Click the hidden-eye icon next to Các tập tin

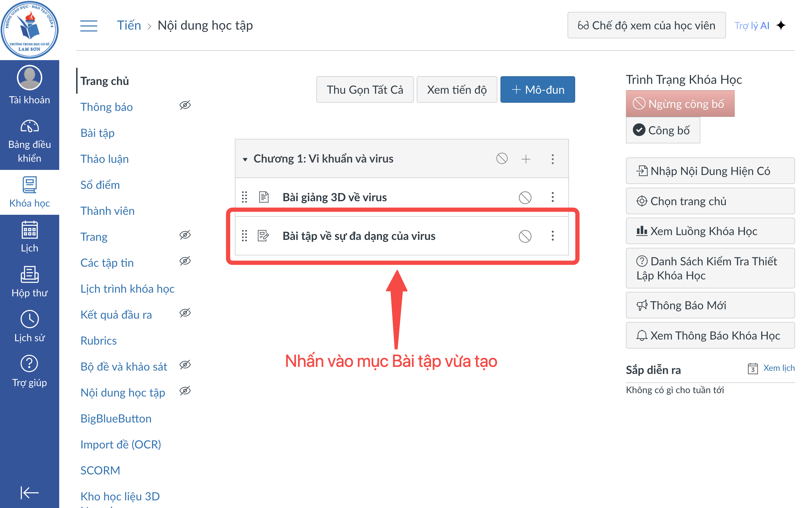(x=185, y=261)
